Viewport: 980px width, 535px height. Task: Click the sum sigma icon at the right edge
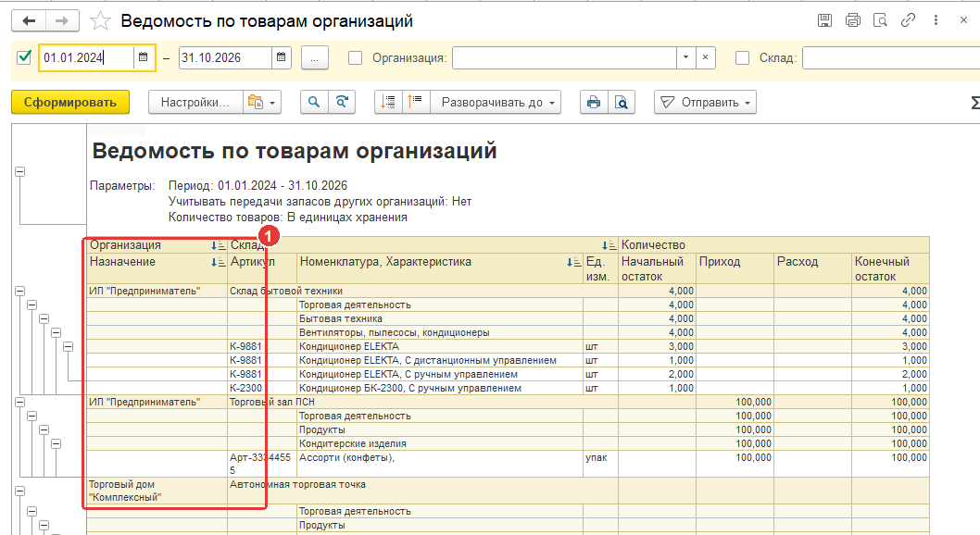[975, 103]
